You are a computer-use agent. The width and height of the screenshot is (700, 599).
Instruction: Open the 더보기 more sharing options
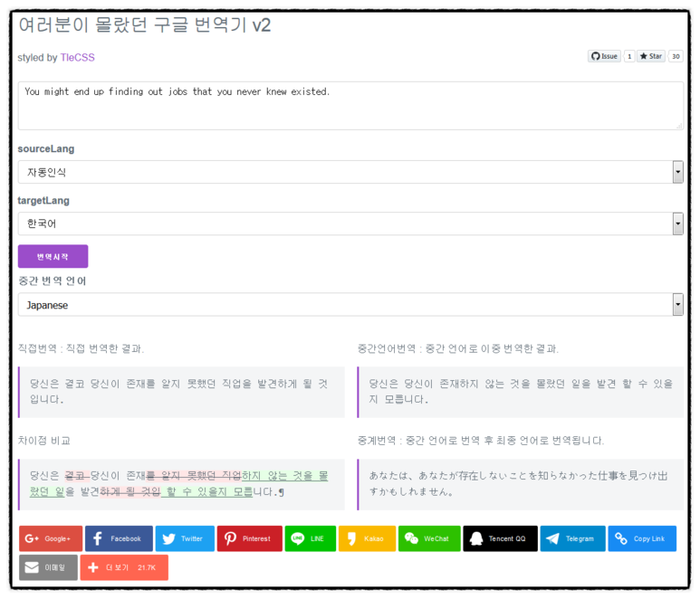(x=124, y=567)
